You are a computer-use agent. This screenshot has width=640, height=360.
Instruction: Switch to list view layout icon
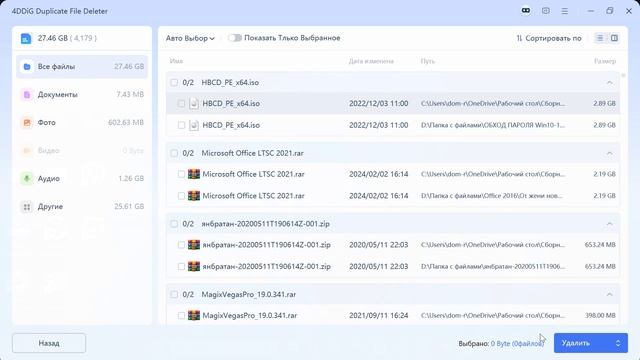600,38
